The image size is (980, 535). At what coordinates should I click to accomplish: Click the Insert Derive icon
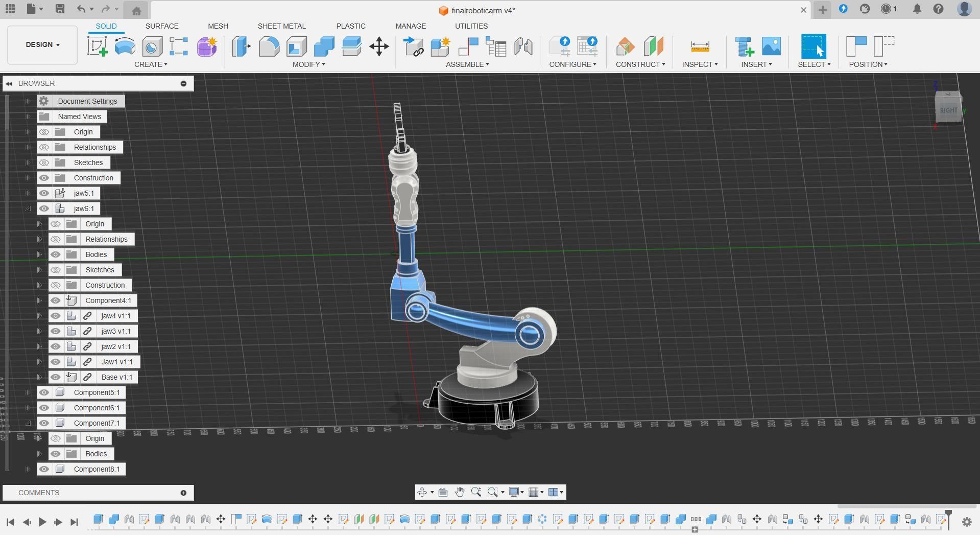(x=744, y=46)
